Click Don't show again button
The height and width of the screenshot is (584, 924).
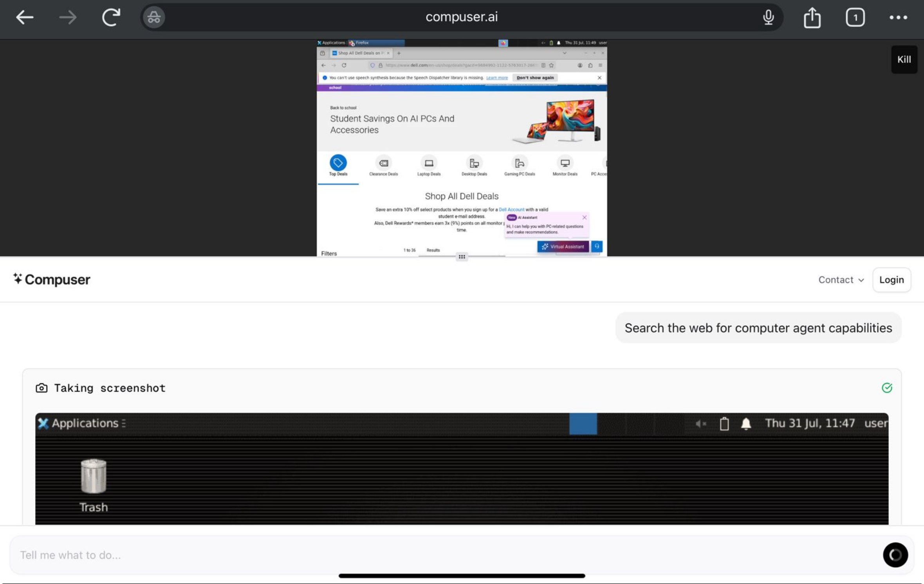pyautogui.click(x=535, y=78)
